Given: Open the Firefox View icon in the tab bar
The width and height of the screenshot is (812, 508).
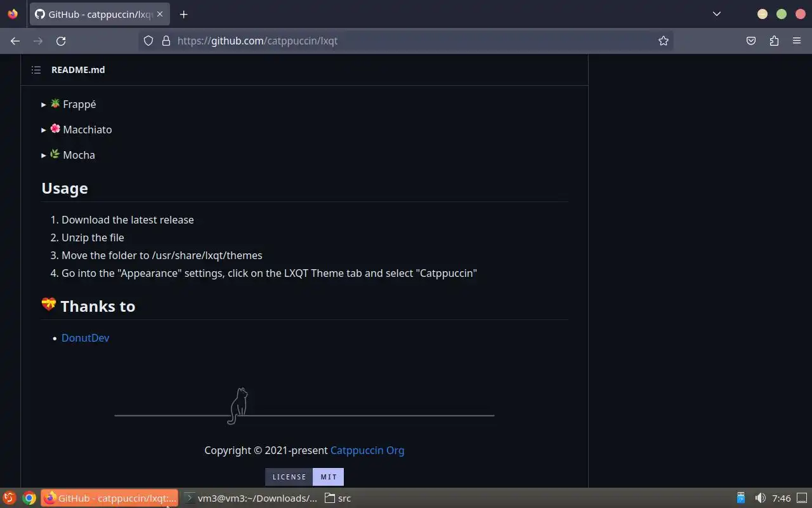Looking at the screenshot, I should click(x=13, y=14).
